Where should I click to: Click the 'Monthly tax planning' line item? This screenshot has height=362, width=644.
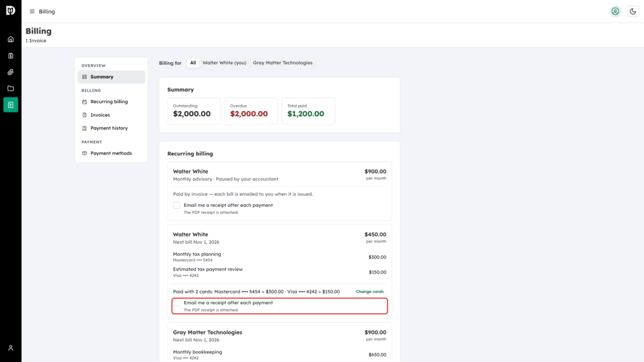coord(197,254)
